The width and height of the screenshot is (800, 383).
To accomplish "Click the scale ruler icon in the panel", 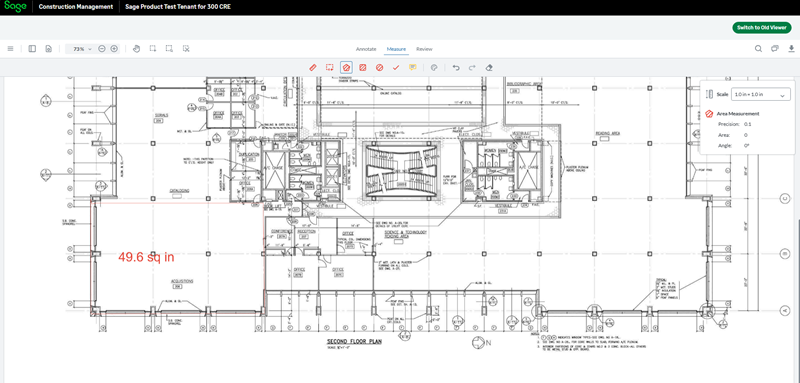I will pos(709,94).
